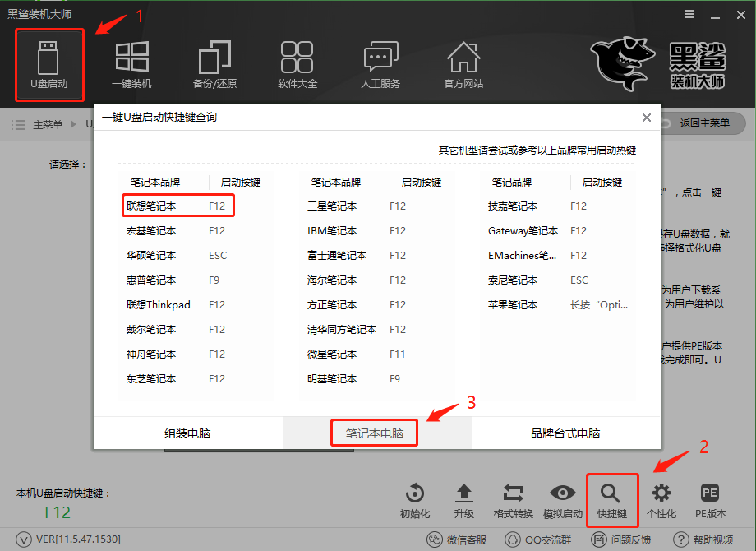This screenshot has height=551, width=756.
Task: Switch to the 组装电脑 tab
Action: [x=188, y=432]
